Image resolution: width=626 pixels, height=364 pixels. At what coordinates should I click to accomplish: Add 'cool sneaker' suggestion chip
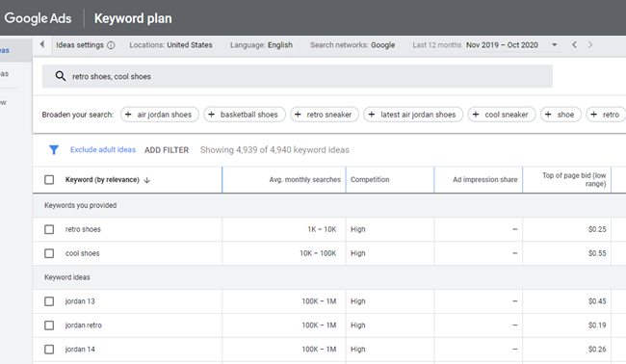click(502, 115)
